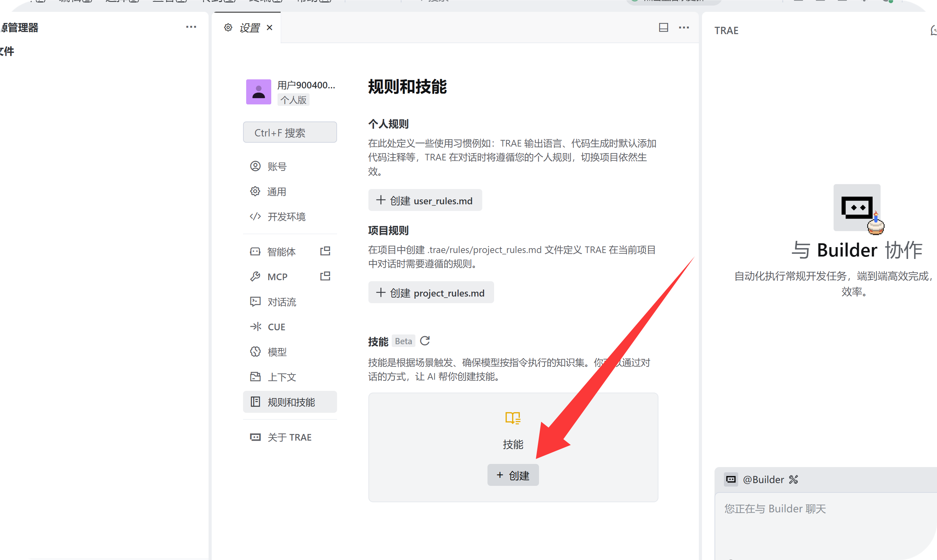Select CUE in settings sidebar
Screen dimensions: 937x560
[276, 327]
